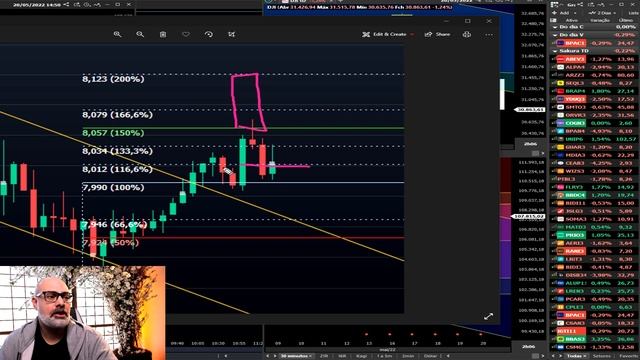Image resolution: width=640 pixels, height=360 pixels.
Task: Open the crop tool in Photos
Action: [231, 34]
